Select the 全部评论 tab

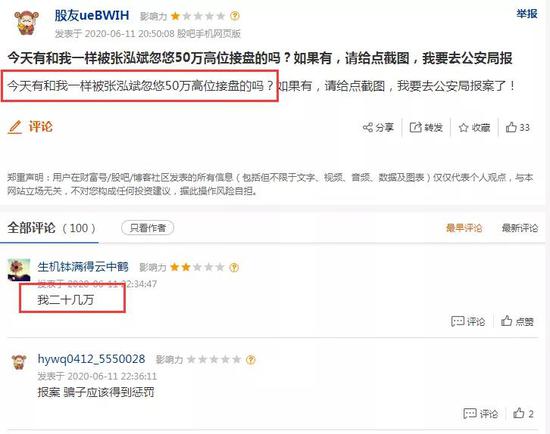coord(51,228)
